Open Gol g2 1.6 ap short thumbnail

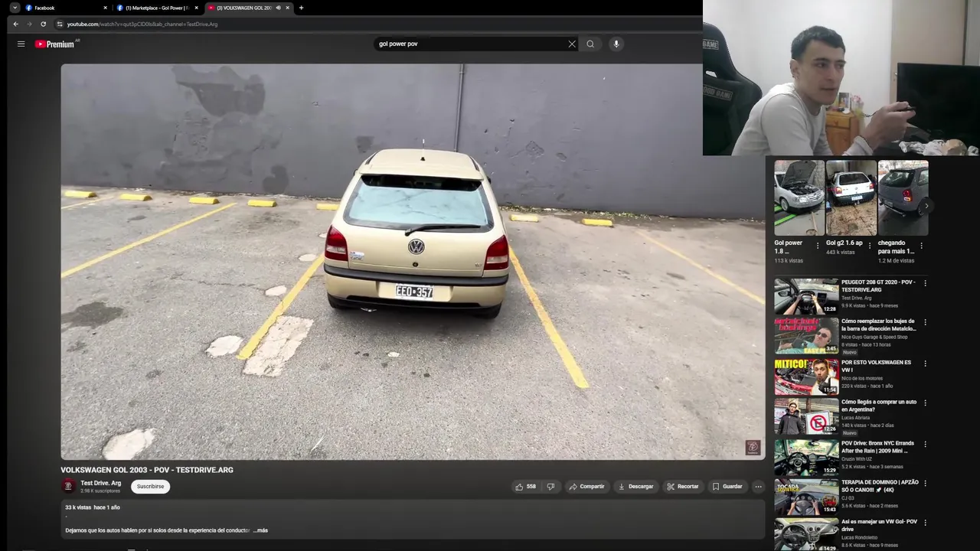coord(851,197)
